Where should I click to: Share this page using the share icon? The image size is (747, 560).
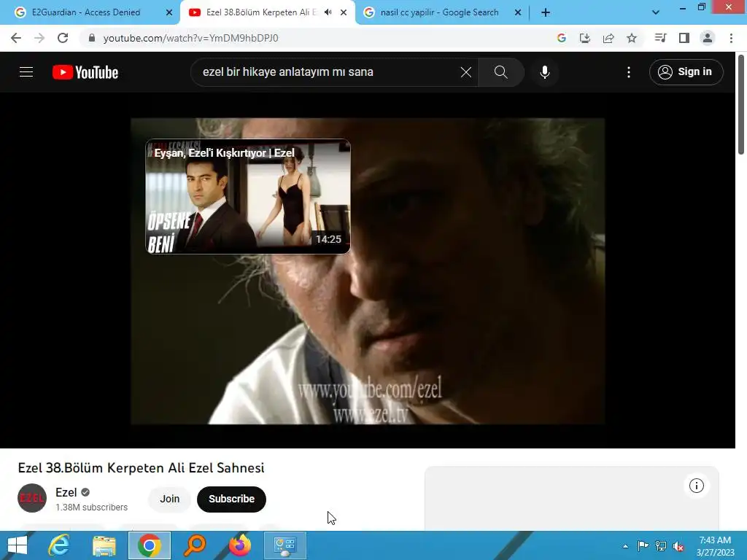click(608, 38)
